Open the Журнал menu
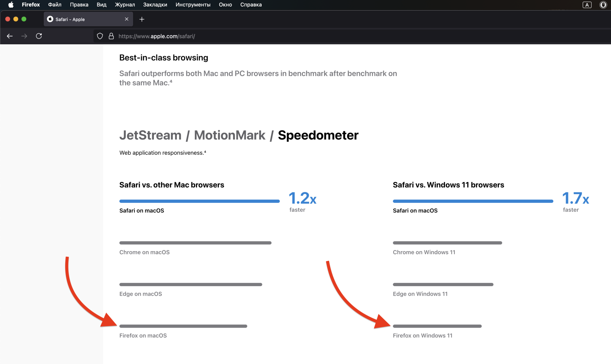This screenshot has height=364, width=611. point(125,5)
